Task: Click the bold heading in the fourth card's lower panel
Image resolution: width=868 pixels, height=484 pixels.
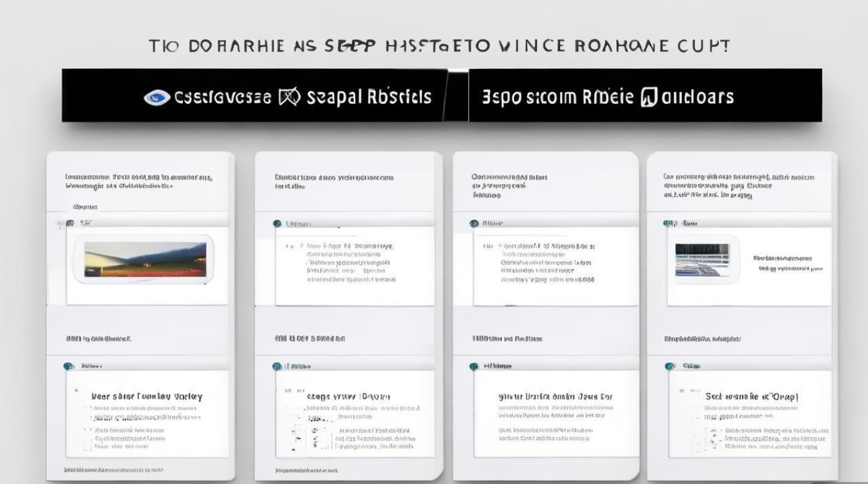Action: coord(751,396)
